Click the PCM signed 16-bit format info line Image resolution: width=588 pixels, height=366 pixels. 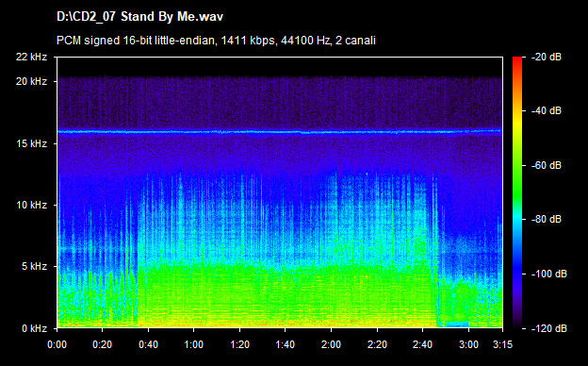[216, 41]
